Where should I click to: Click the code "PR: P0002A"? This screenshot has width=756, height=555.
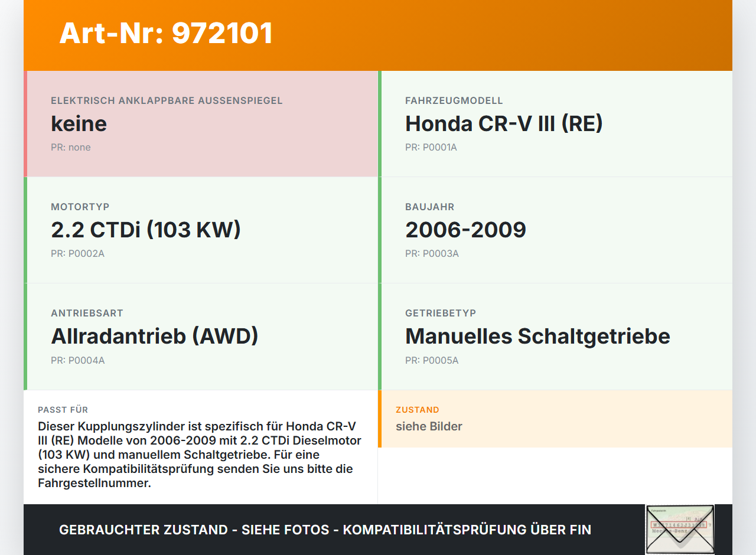tap(77, 254)
